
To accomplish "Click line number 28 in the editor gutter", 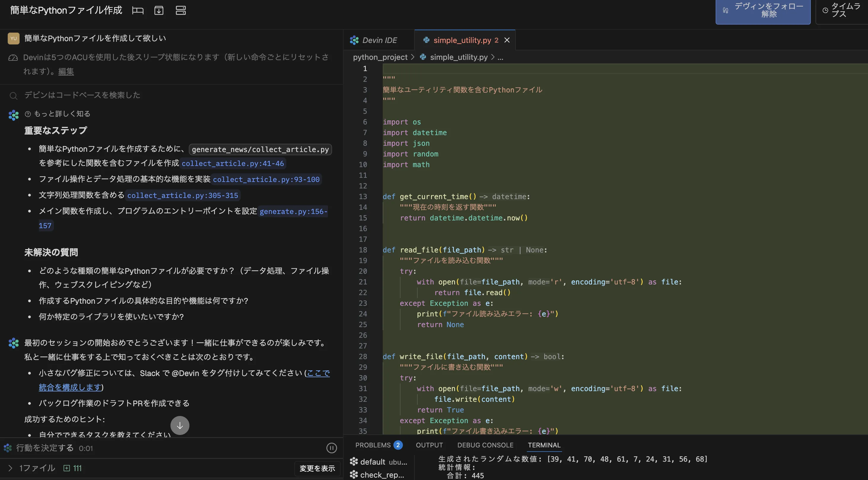I will pos(363,357).
